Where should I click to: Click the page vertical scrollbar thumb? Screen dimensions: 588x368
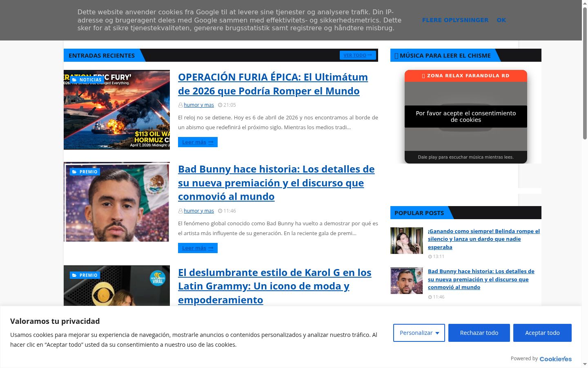pos(585,74)
